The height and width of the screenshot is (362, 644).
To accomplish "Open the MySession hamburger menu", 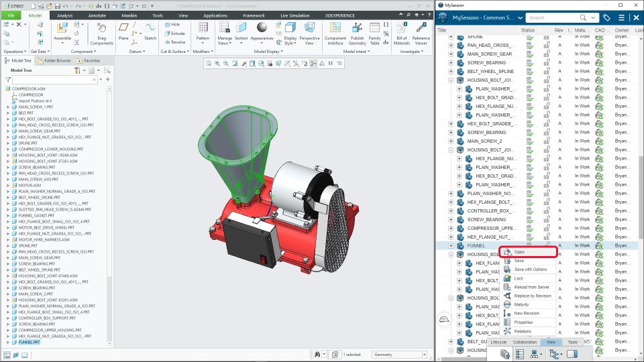I will point(621,17).
